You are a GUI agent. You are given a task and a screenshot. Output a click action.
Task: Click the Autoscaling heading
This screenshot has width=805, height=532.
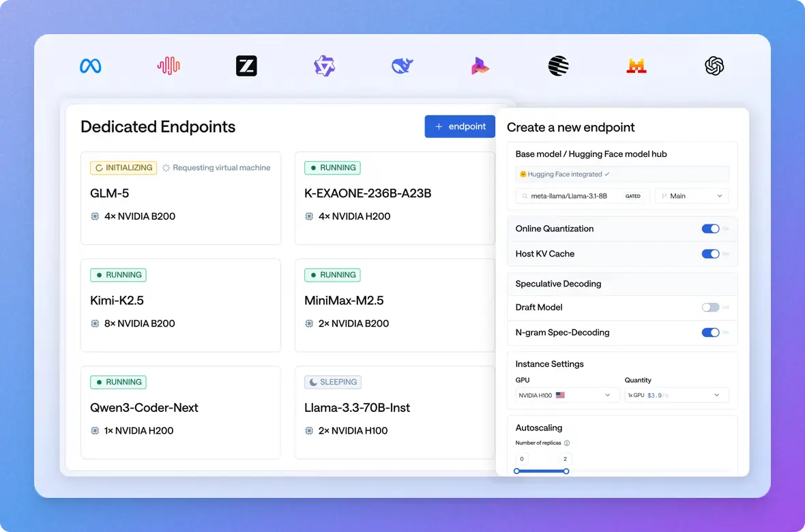538,428
